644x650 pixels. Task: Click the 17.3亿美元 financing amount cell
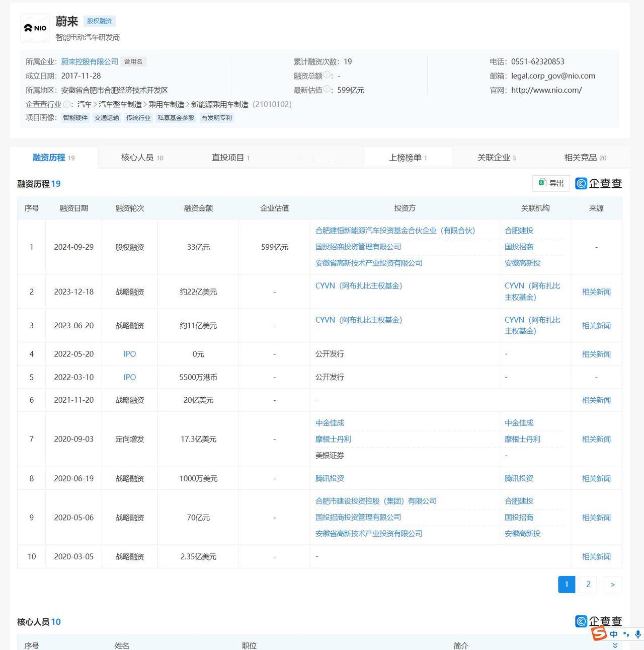pyautogui.click(x=198, y=439)
